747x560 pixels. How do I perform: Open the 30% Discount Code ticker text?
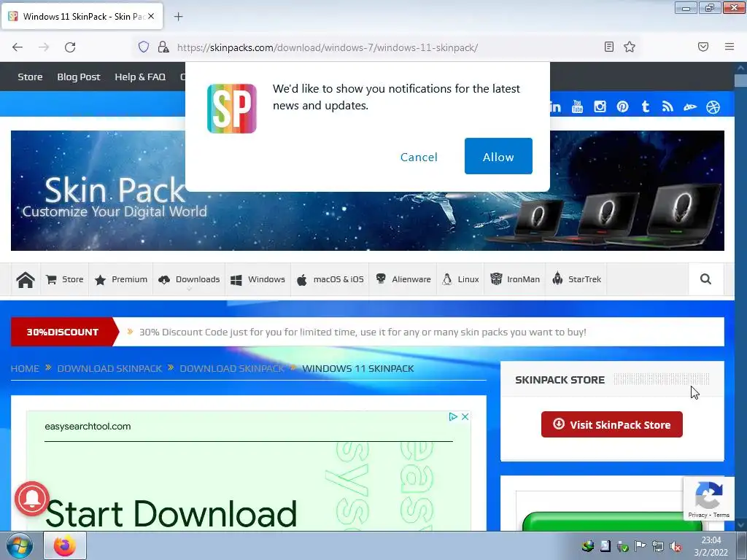click(x=363, y=332)
